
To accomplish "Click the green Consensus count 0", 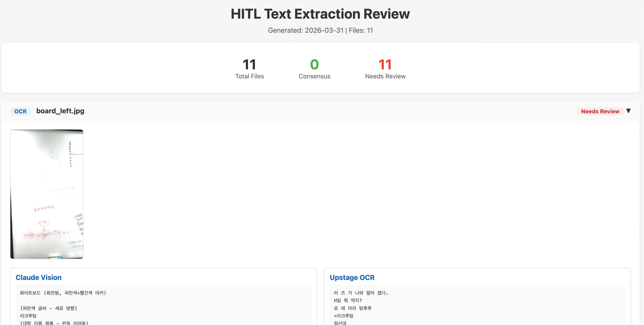I will [x=314, y=64].
